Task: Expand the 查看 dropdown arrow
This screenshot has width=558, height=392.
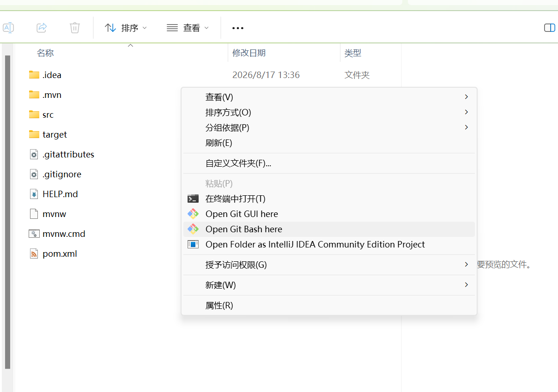Action: click(206, 28)
